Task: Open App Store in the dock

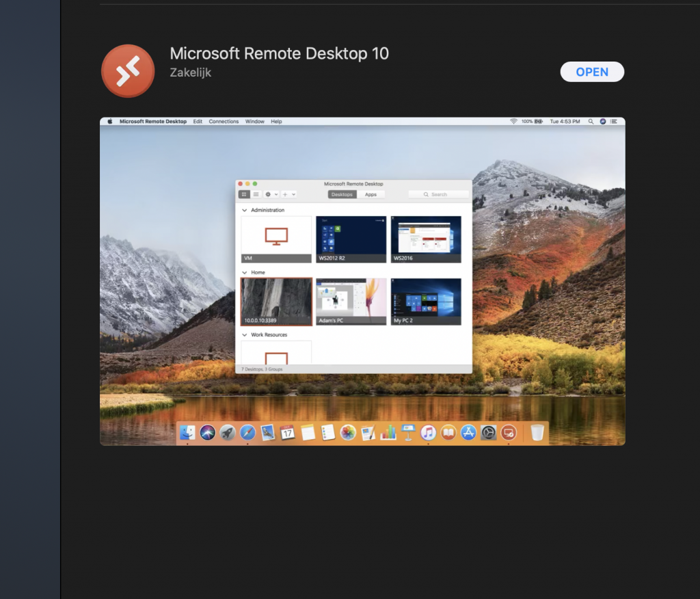Action: tap(468, 432)
